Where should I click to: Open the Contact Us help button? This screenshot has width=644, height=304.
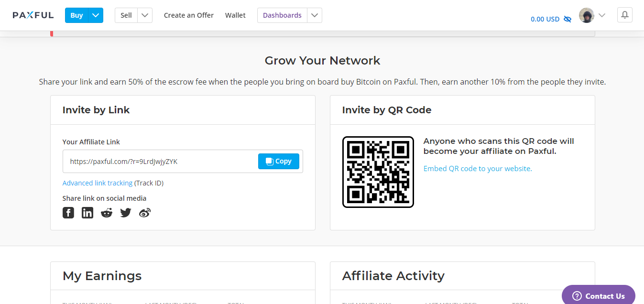(x=598, y=296)
